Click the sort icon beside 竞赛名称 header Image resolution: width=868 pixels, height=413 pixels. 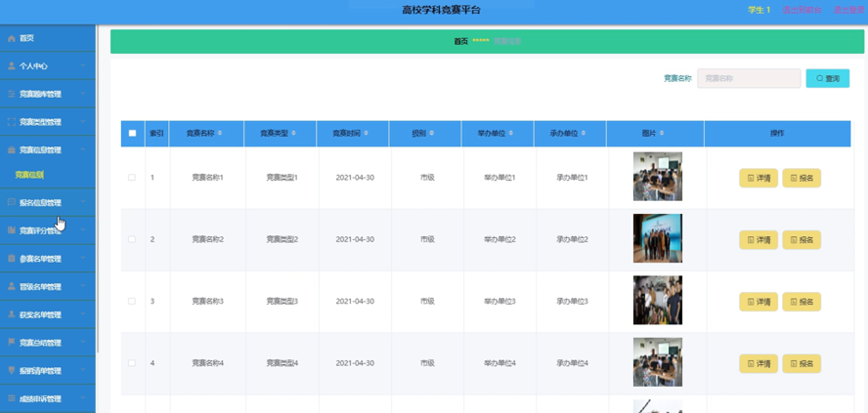pos(220,134)
